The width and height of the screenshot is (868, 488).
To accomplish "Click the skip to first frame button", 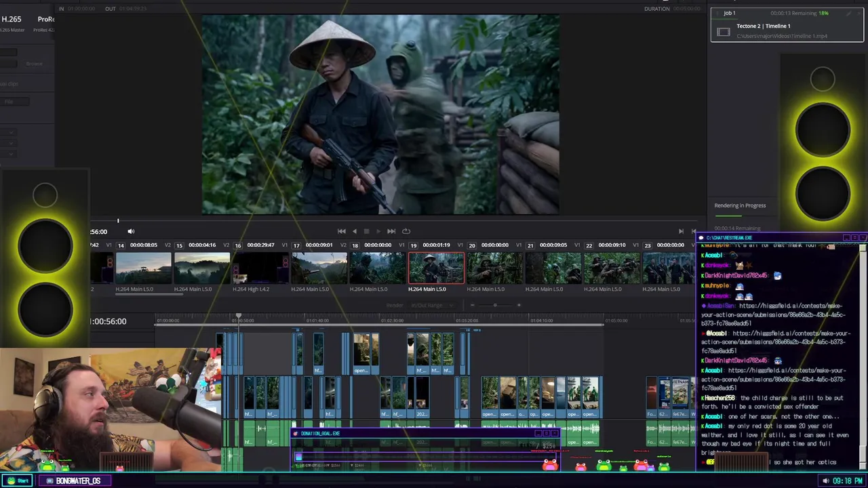I will point(342,231).
